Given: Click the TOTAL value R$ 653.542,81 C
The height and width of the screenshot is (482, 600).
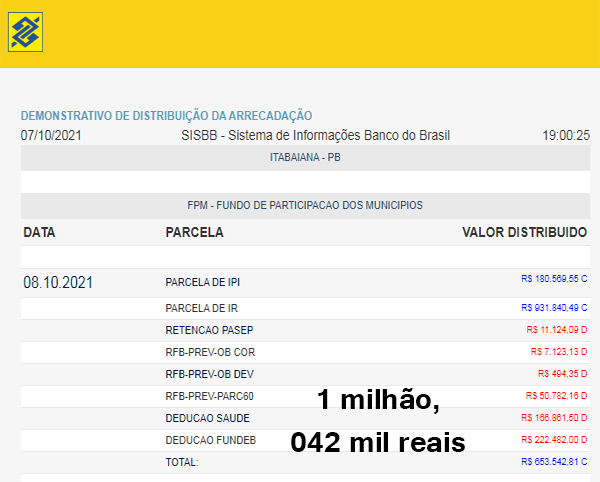Looking at the screenshot, I should coord(554,462).
